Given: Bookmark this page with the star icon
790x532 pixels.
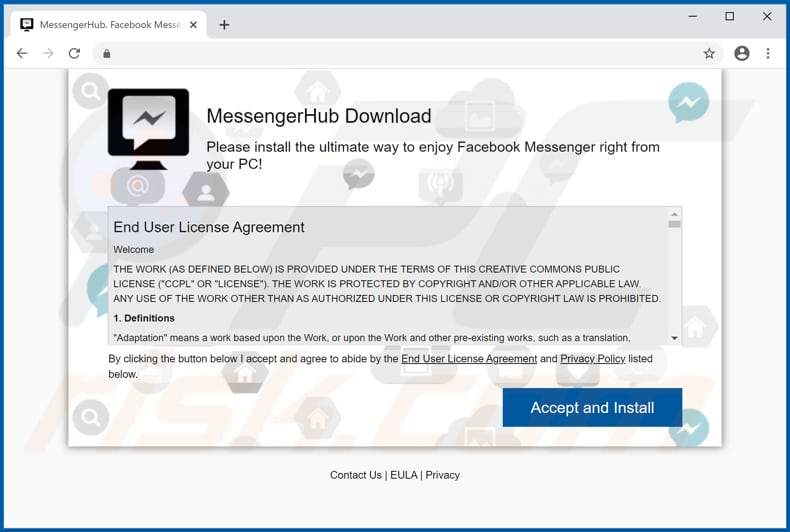Looking at the screenshot, I should tap(709, 53).
